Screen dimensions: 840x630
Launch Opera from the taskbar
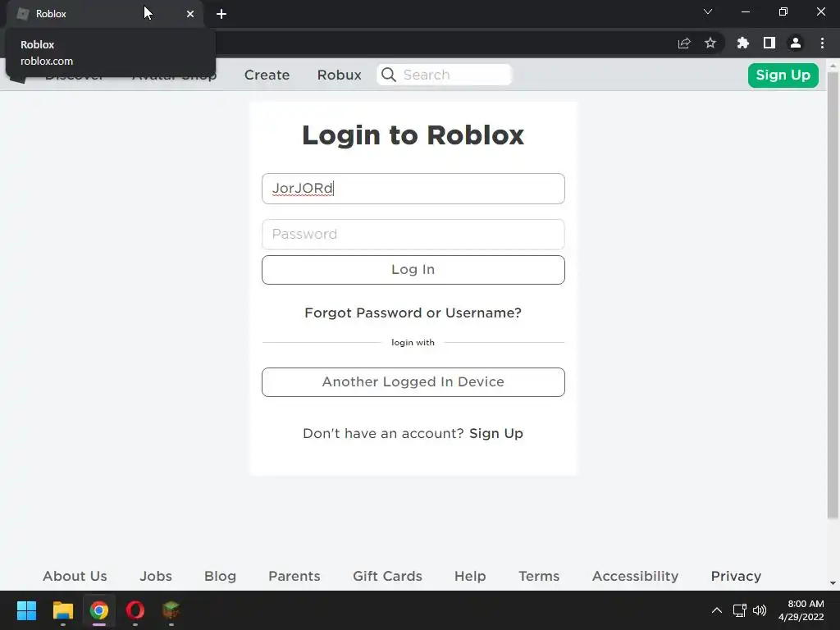(x=135, y=610)
